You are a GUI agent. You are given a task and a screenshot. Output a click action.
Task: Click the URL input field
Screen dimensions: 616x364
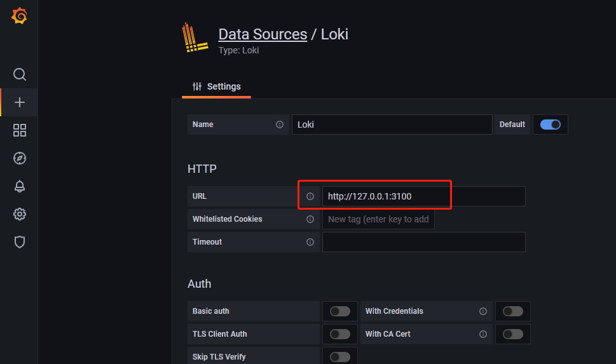(423, 196)
